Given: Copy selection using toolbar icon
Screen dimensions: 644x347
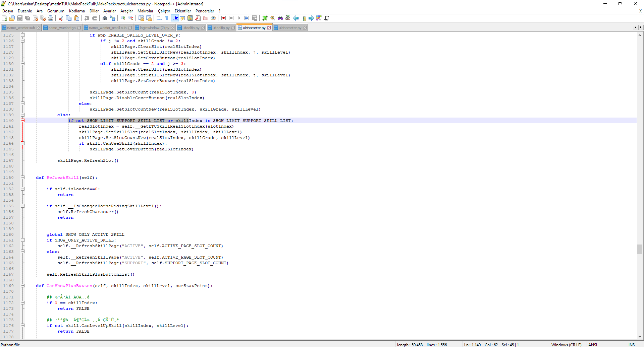Looking at the screenshot, I should (69, 18).
